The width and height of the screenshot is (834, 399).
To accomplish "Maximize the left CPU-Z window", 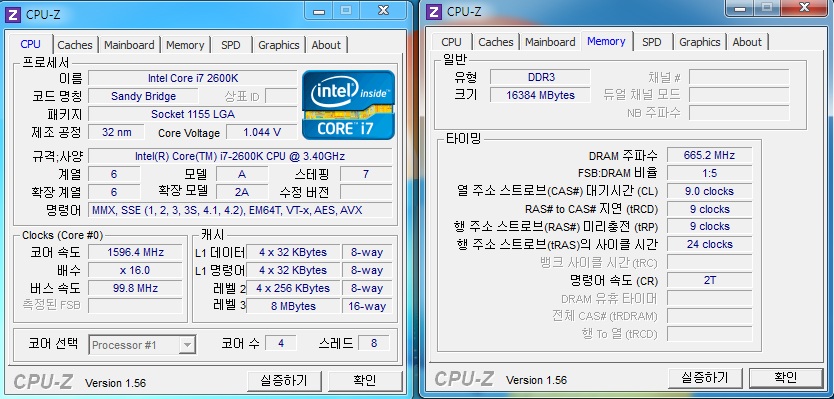I will pos(346,10).
